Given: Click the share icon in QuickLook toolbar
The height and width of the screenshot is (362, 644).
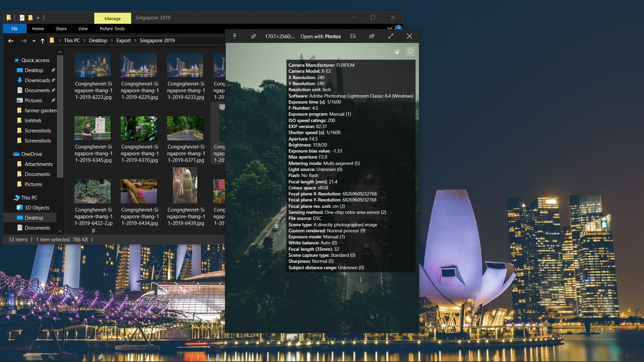Looking at the screenshot, I should click(372, 36).
